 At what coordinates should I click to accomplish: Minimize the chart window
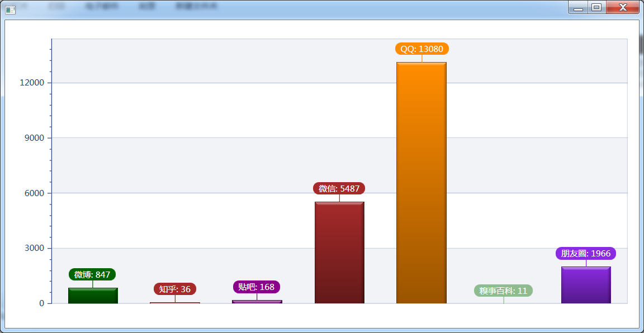[578, 7]
